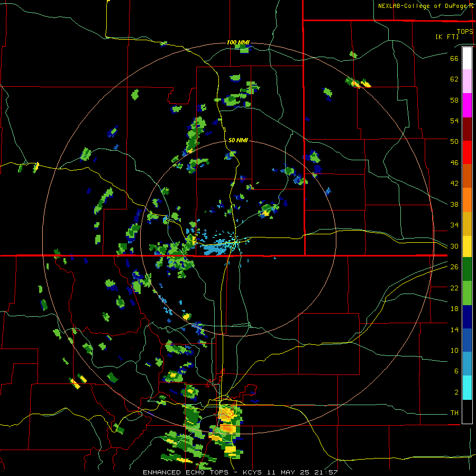Screen dimensions: 476x476
Task: Select the dark red 54 kft swatch
Action: 467,129
